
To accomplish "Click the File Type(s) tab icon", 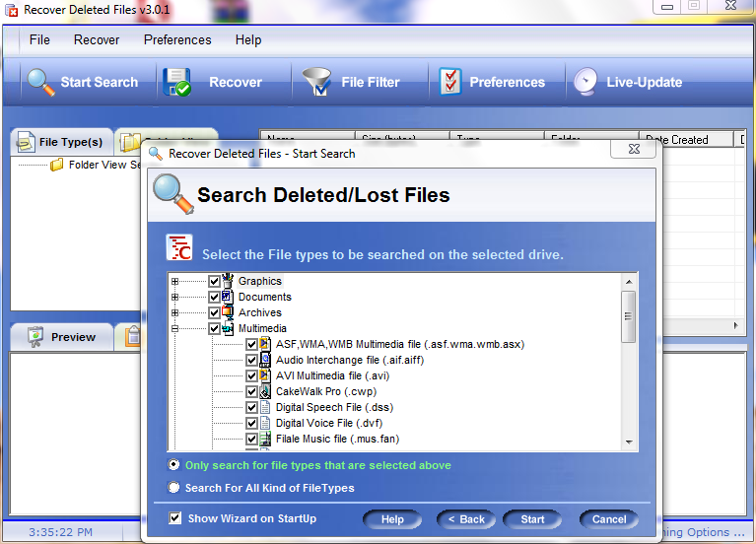I will click(26, 141).
